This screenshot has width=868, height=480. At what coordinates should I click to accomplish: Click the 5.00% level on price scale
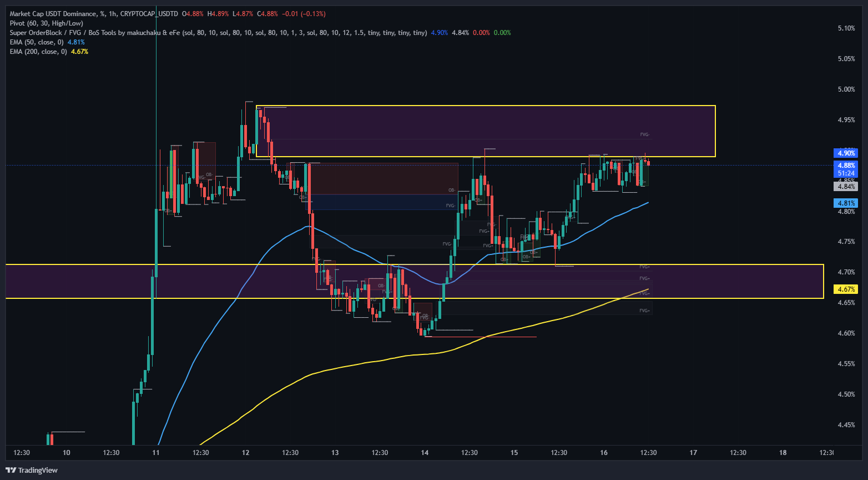click(x=846, y=89)
